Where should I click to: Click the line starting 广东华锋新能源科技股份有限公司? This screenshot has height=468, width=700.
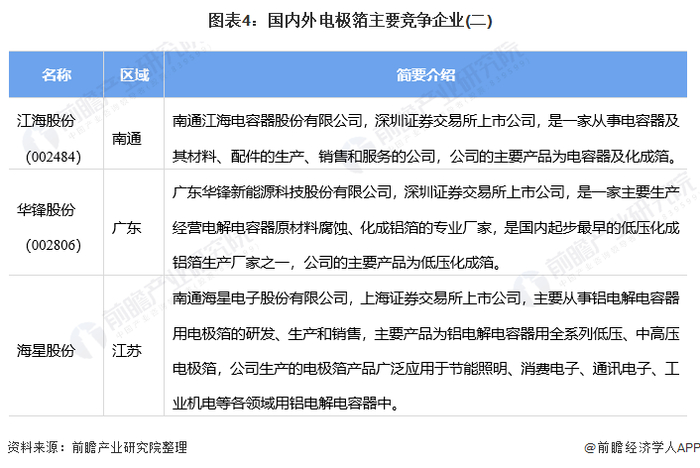[425, 192]
